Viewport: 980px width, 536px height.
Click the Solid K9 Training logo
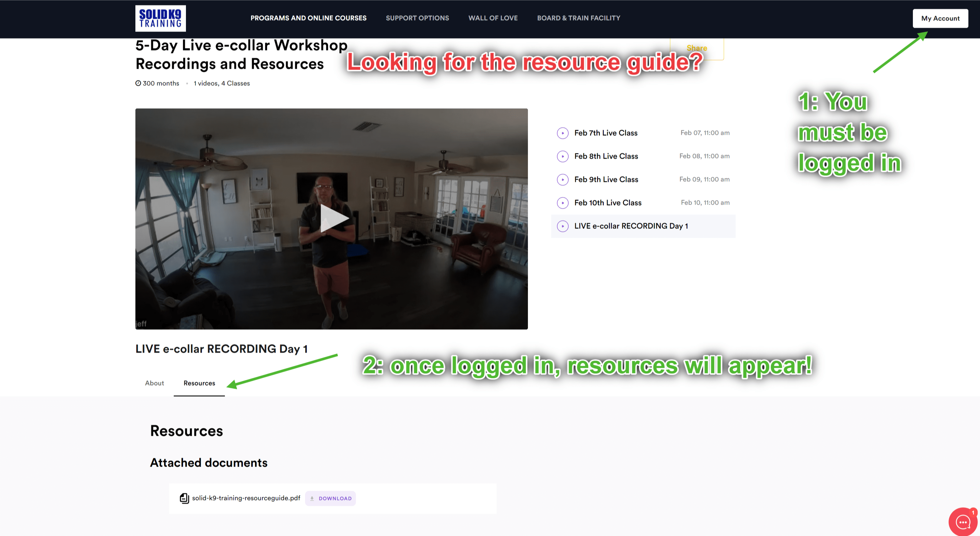click(x=160, y=18)
